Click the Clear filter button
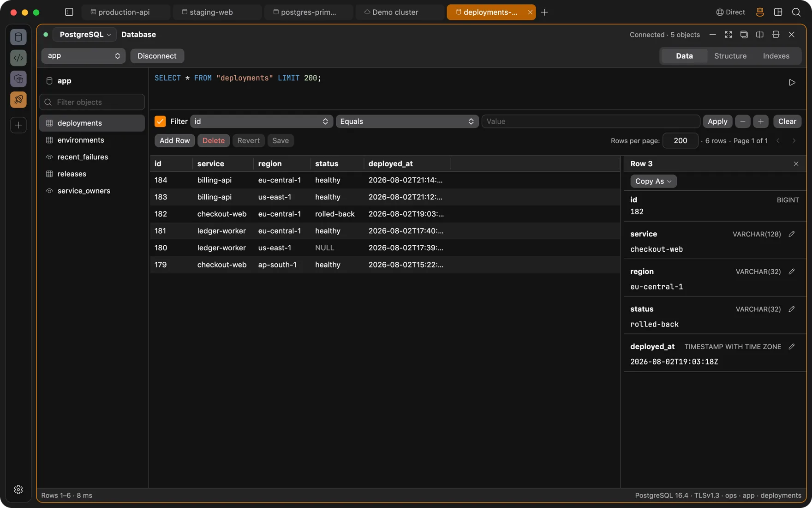 click(x=787, y=121)
